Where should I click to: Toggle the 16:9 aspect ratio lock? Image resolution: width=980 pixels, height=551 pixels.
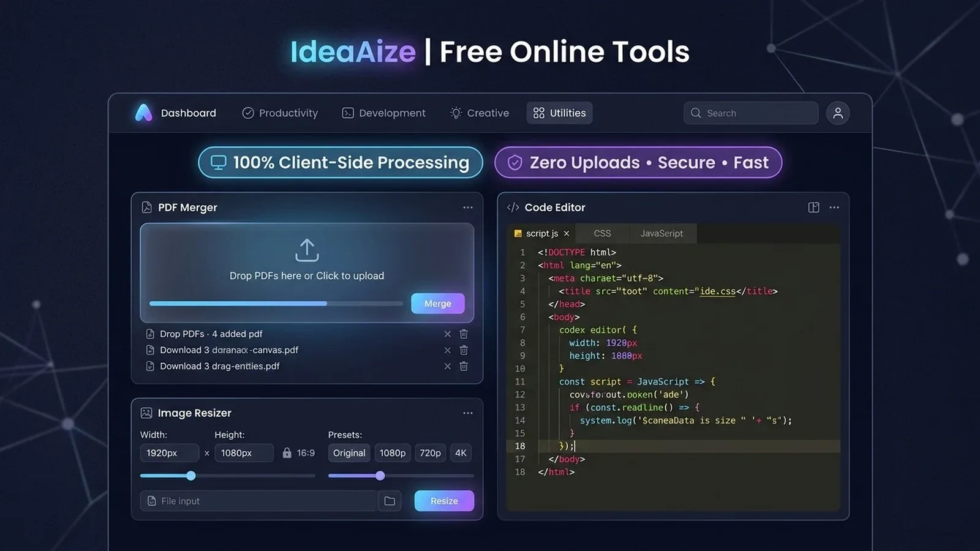[x=287, y=453]
